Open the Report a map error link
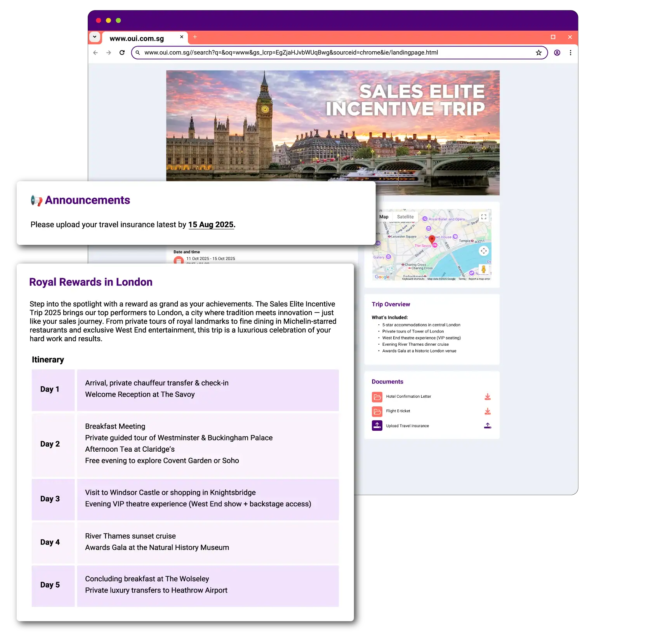The width and height of the screenshot is (672, 643). coord(479,279)
